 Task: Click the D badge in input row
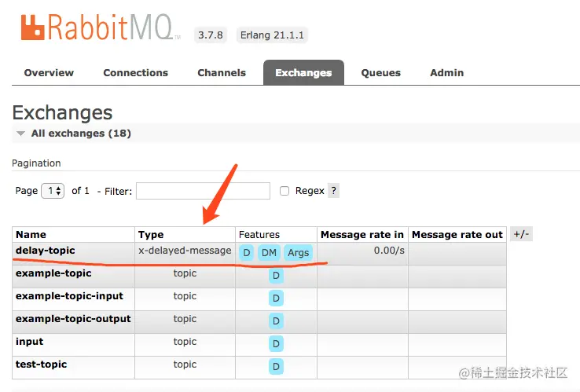[276, 344]
